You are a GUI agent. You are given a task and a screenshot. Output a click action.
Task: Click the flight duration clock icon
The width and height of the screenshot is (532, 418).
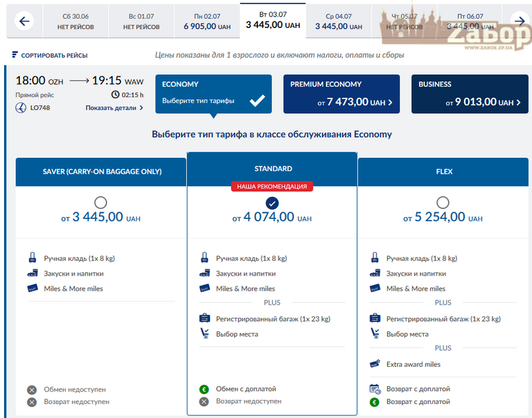[116, 95]
